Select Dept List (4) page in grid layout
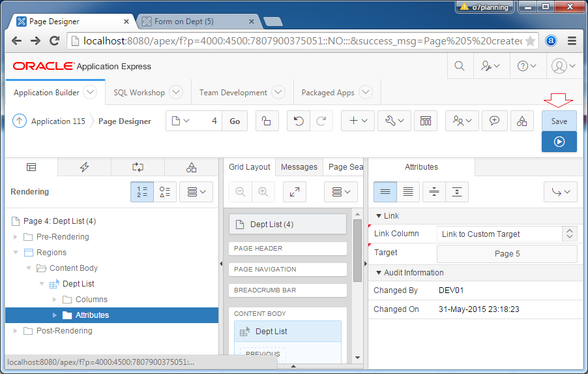This screenshot has height=374, width=588. coord(287,224)
